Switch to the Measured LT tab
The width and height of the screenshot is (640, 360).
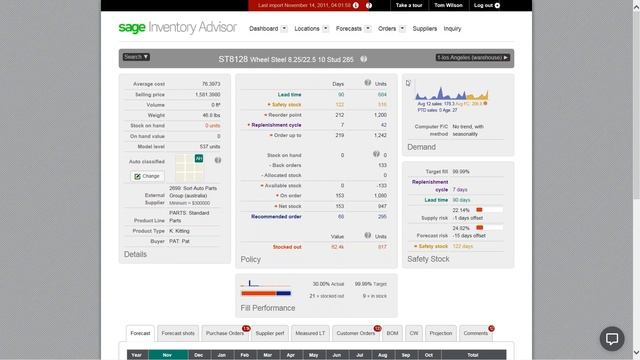click(x=310, y=333)
